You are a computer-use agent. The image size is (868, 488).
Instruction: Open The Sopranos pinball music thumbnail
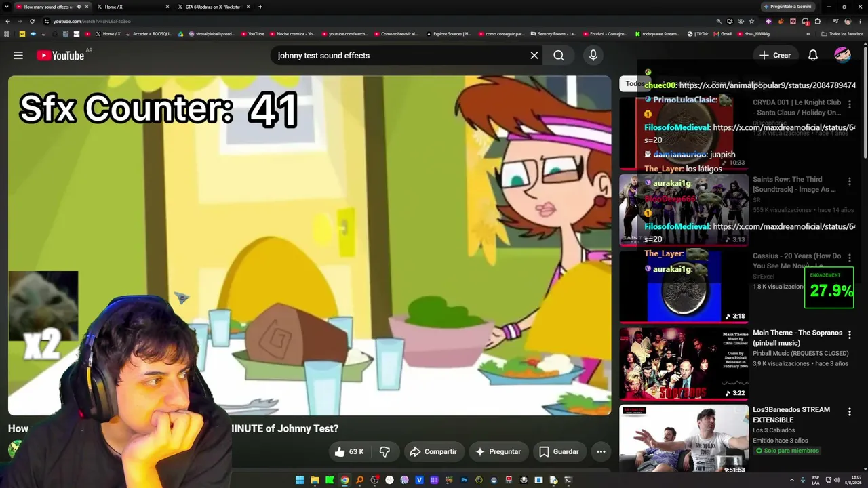[684, 364]
